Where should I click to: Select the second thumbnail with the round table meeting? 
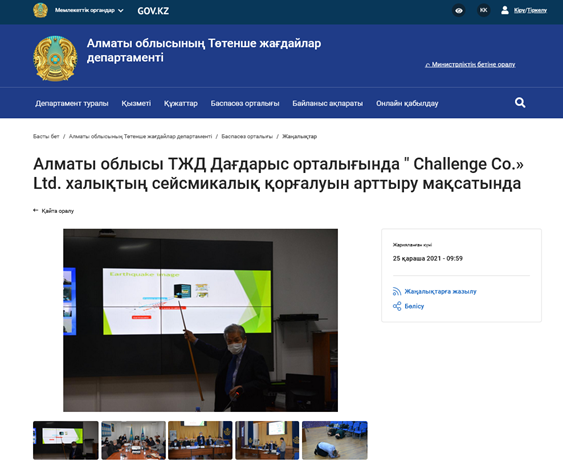133,440
